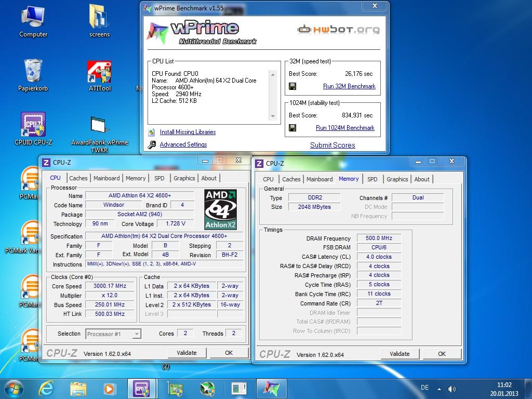Switch to wPrime on the taskbar
This screenshot has height=399, width=532.
pyautogui.click(x=271, y=389)
